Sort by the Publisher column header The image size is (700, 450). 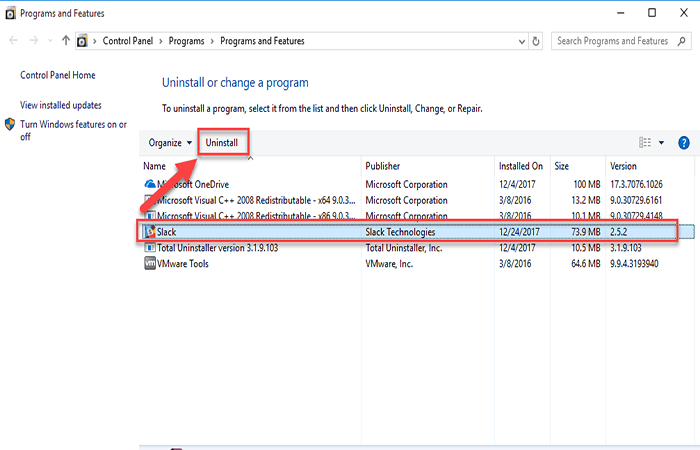point(383,166)
